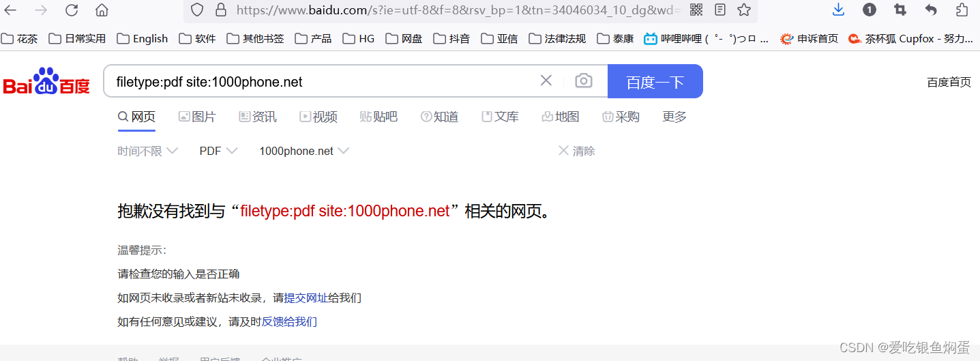Reload the page with refresh icon

click(x=72, y=10)
